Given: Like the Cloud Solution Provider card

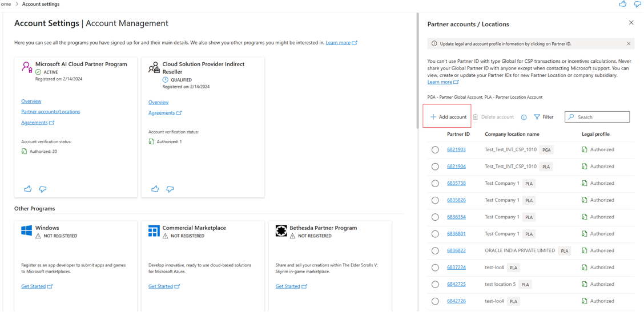Looking at the screenshot, I should [x=155, y=189].
